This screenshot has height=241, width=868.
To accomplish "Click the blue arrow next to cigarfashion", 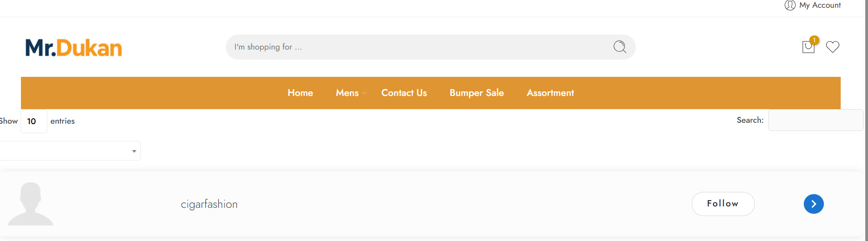I will pyautogui.click(x=813, y=204).
